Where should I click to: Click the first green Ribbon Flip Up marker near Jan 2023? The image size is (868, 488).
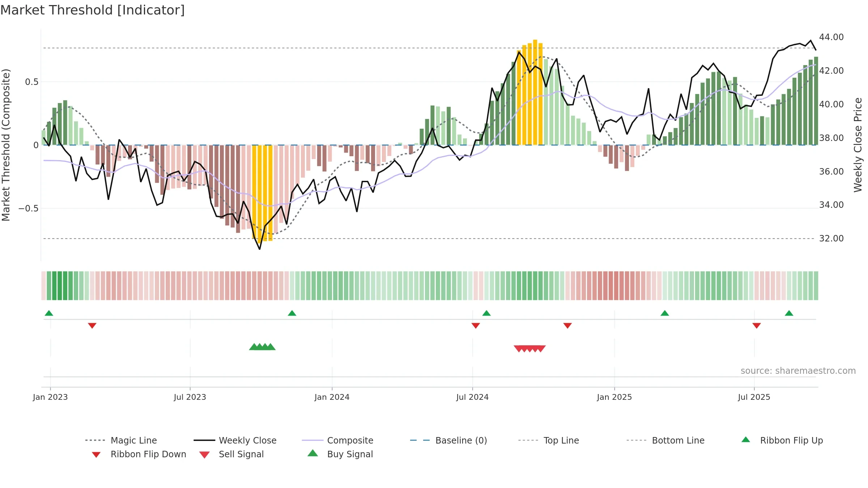49,313
